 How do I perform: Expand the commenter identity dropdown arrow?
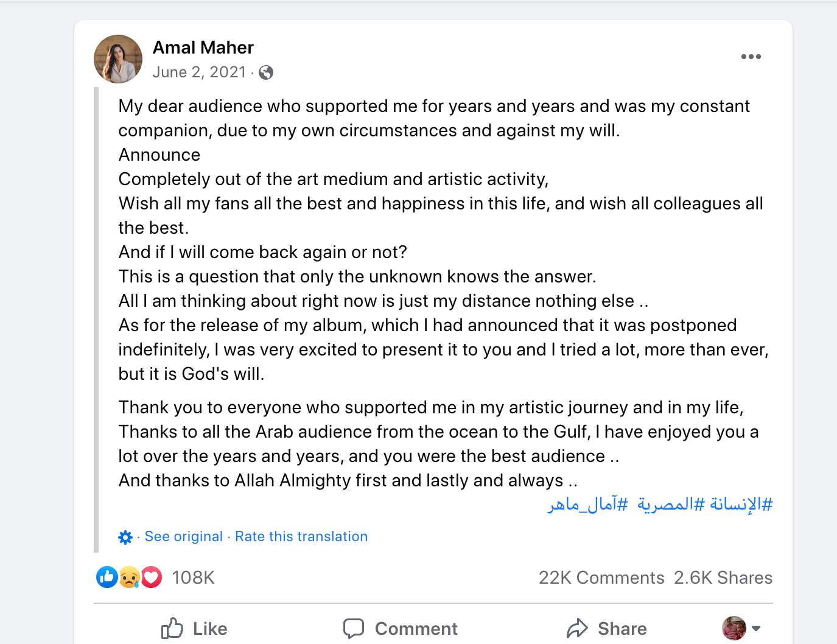[757, 628]
